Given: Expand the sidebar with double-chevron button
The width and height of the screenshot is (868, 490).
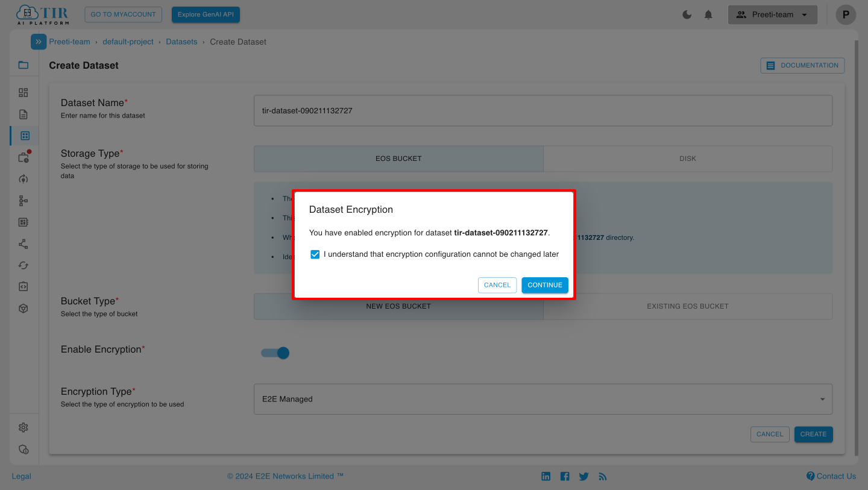Looking at the screenshot, I should 39,42.
